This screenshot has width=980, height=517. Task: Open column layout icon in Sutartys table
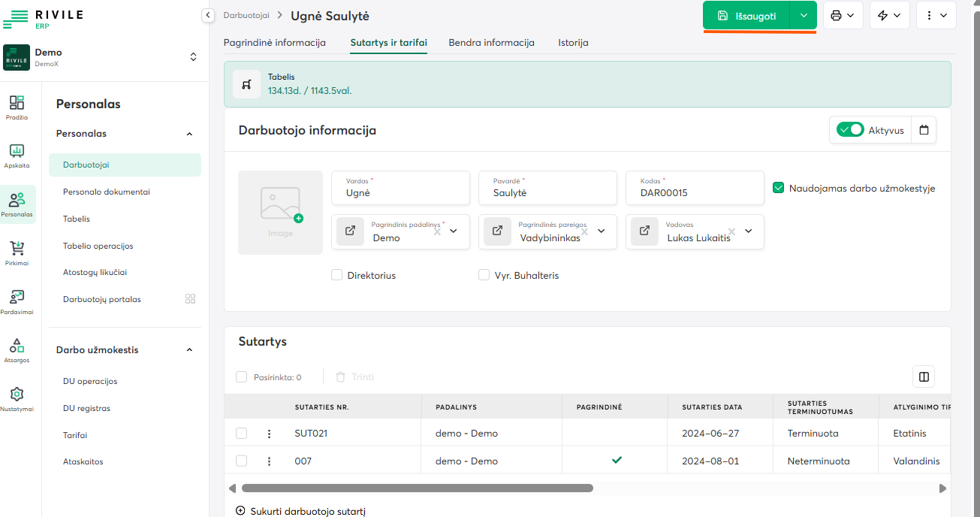tap(924, 376)
